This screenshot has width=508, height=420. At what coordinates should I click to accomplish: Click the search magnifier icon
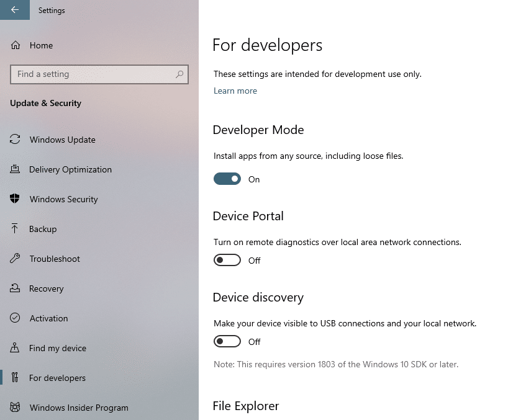[179, 74]
